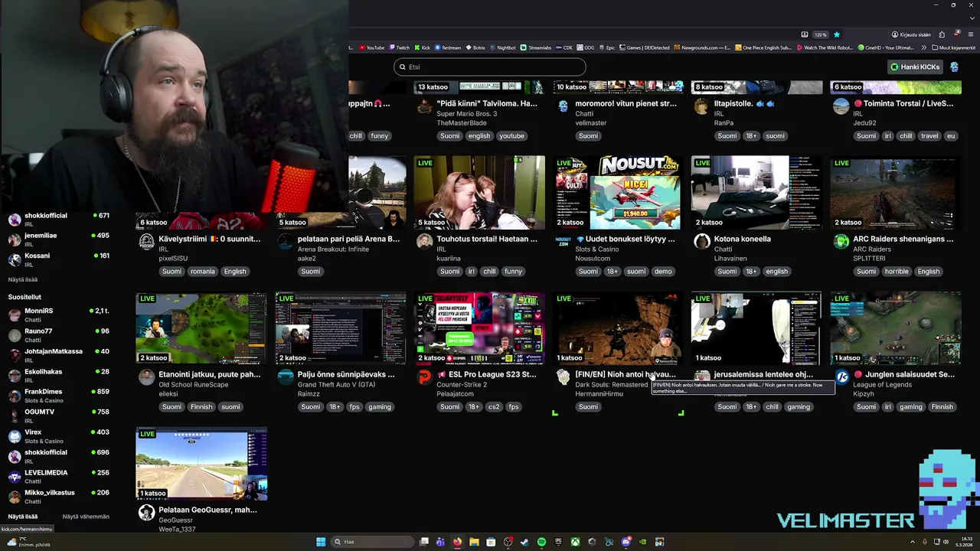Open Kossani channel in sidebar

point(59,259)
